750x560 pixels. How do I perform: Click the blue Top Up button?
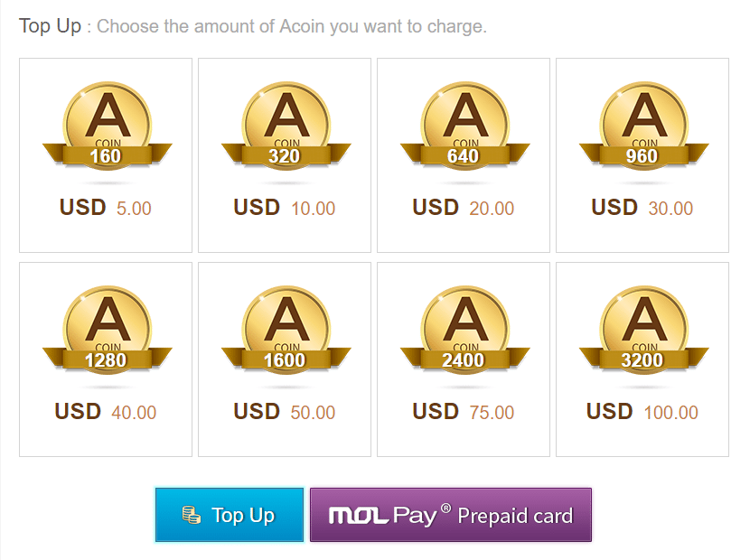[x=230, y=515]
